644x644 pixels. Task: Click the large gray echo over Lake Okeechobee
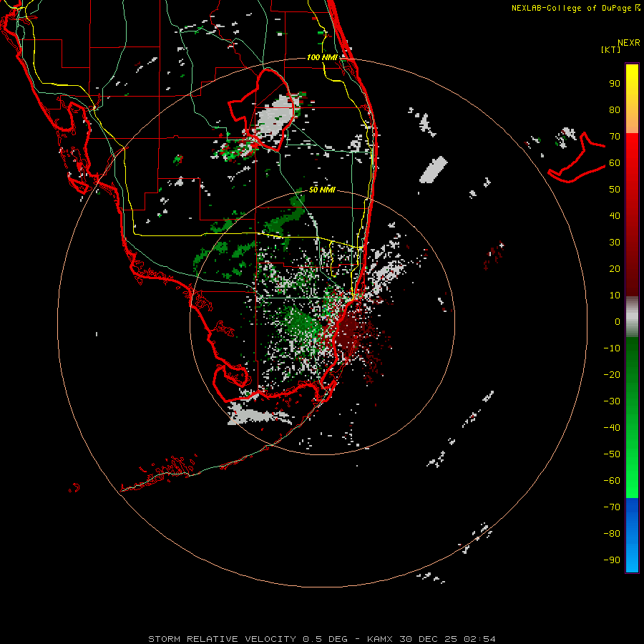pos(274,116)
